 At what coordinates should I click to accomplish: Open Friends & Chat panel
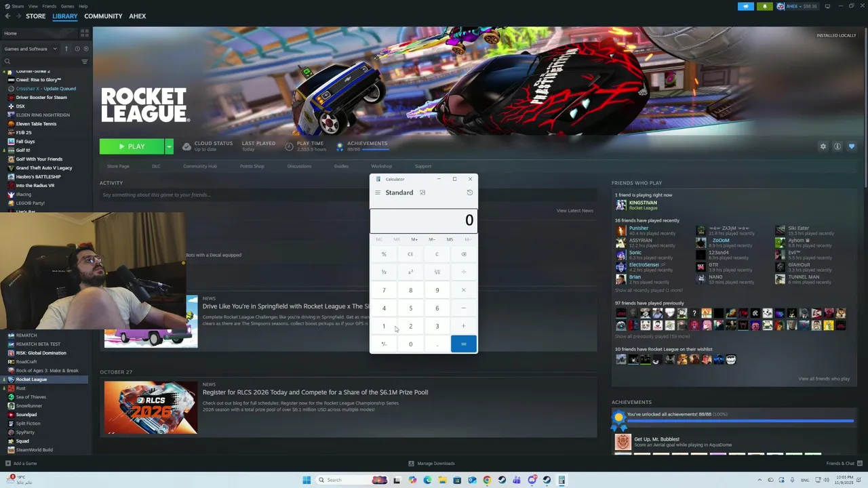(x=844, y=464)
